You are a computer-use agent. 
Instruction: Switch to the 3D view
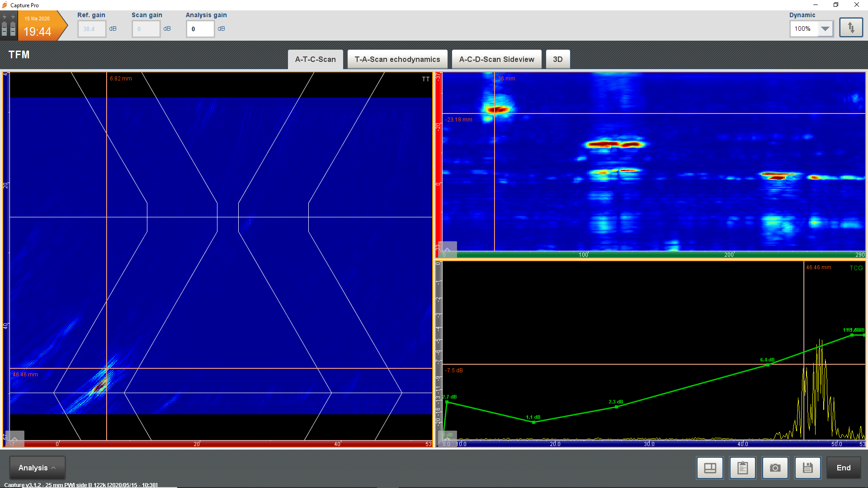557,59
